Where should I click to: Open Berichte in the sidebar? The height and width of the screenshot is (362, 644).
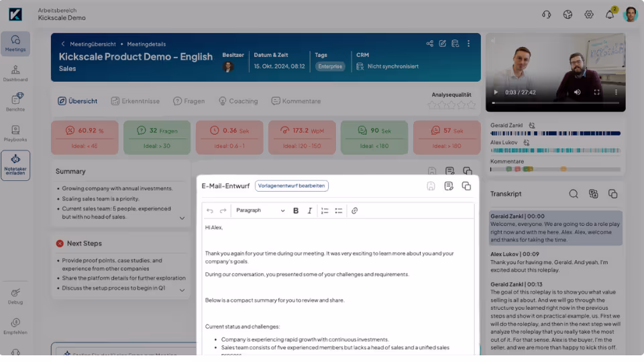(x=15, y=103)
